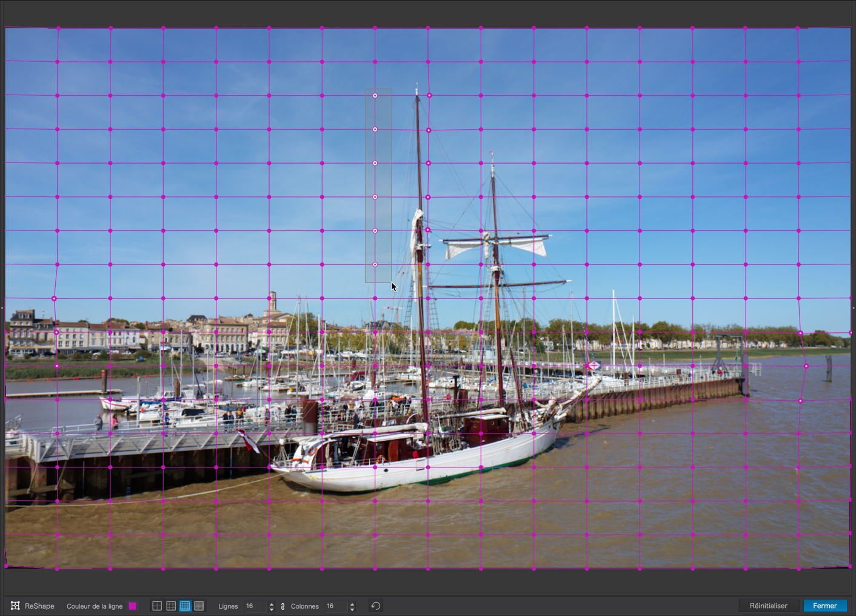
Task: Click the Réinitialiser button
Action: [x=768, y=606]
